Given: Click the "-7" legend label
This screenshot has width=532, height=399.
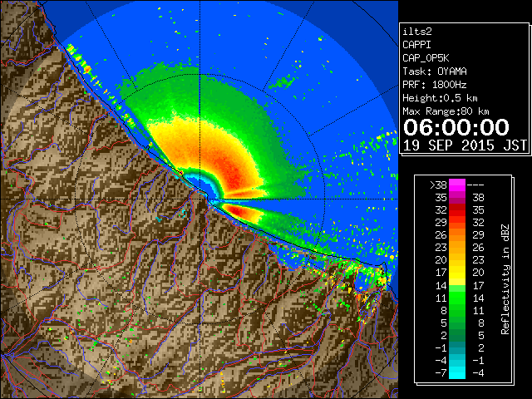Looking at the screenshot, I should point(441,373).
